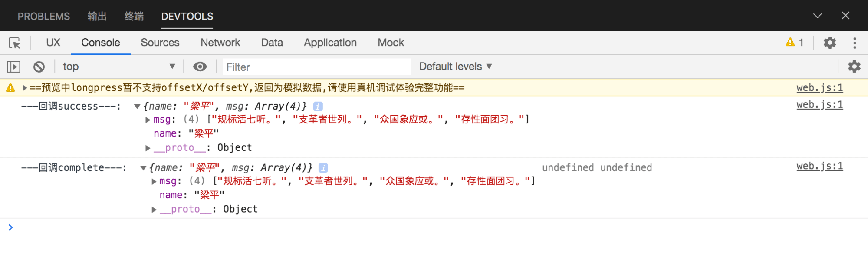Select the inspect element picker icon

(x=14, y=43)
